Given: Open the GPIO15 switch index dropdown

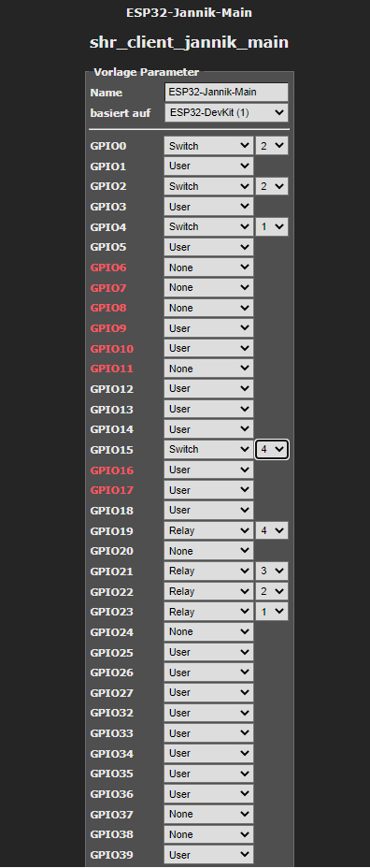Looking at the screenshot, I should 272,450.
